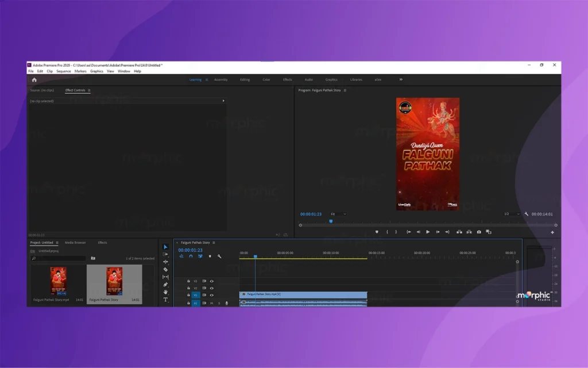Click the Extract button
Screen dimensions: 588x368
click(469, 232)
